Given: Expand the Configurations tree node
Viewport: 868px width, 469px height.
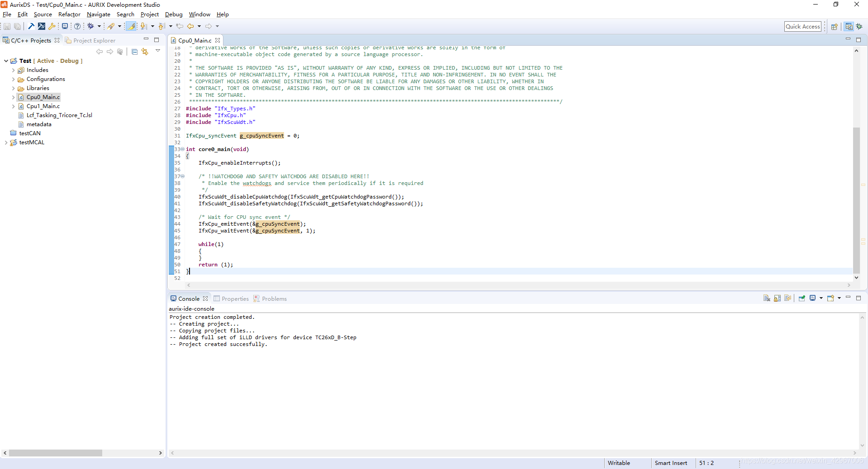Looking at the screenshot, I should tap(13, 79).
